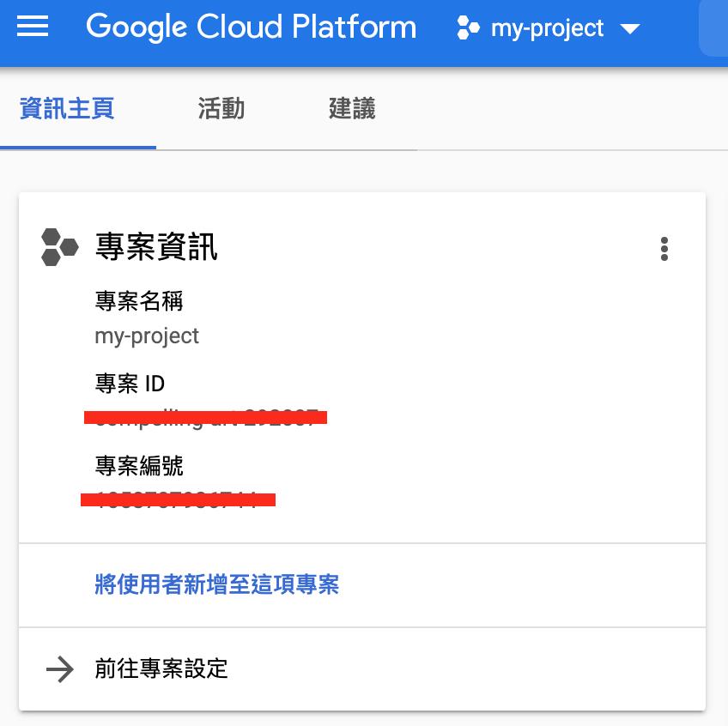
Task: Click the 專案 ID label
Action: point(130,384)
